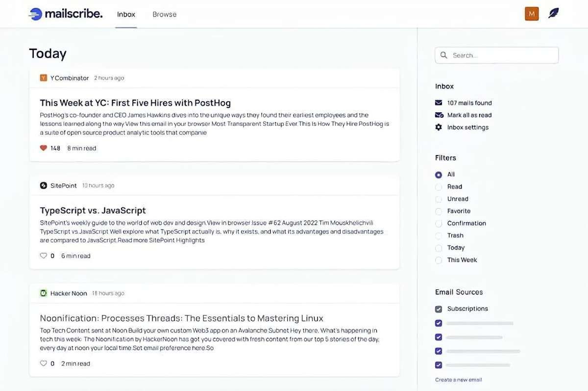
Task: Click the Y Combinator sender icon
Action: tap(44, 78)
